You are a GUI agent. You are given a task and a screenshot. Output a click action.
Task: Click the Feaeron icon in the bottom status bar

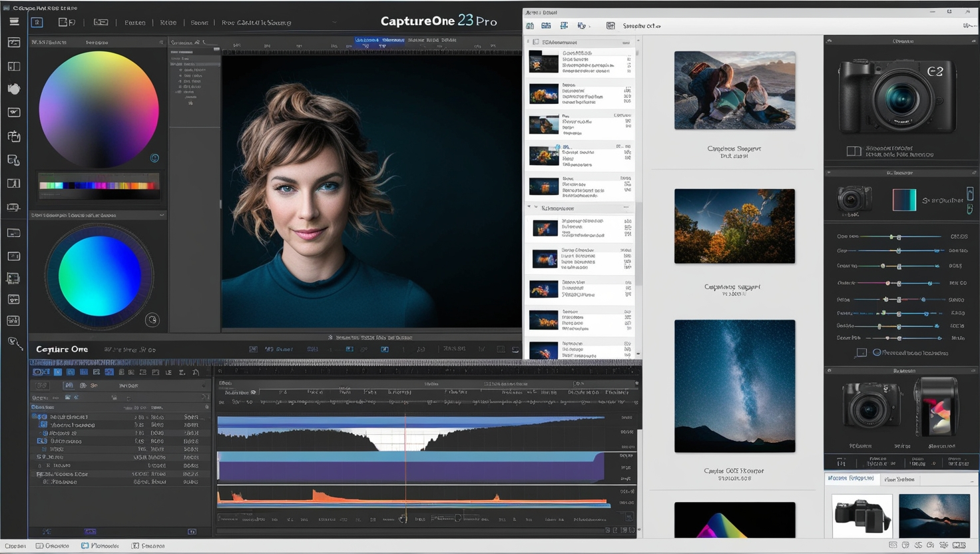(x=135, y=546)
